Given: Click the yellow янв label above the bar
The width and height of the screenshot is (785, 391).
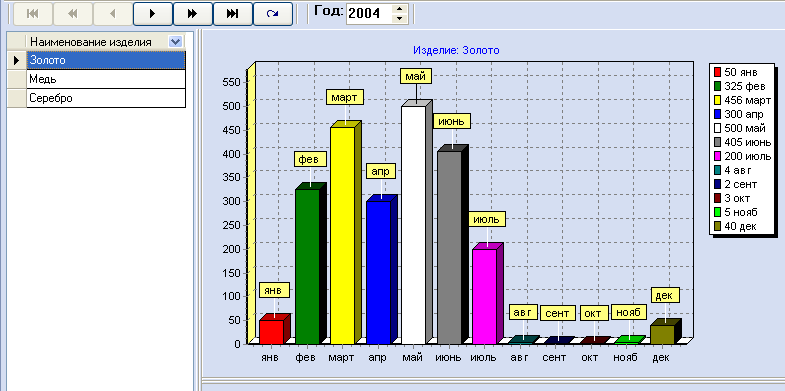Looking at the screenshot, I should click(x=274, y=290).
